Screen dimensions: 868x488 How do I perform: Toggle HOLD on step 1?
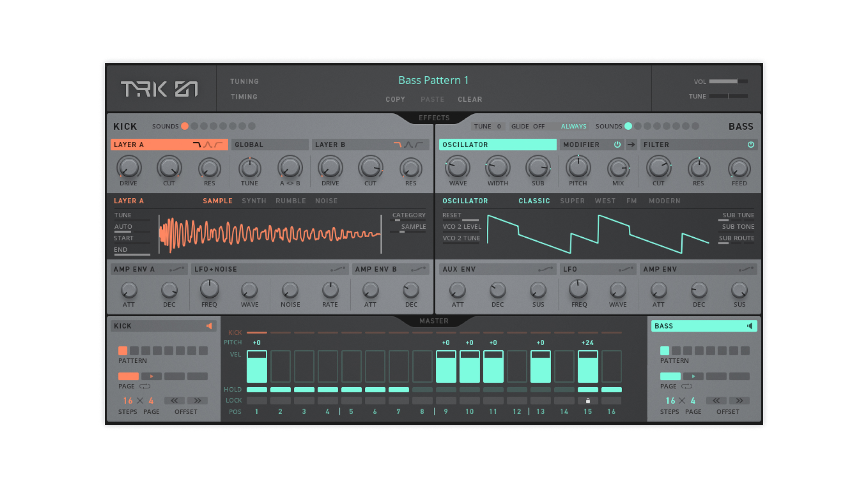[x=257, y=389]
